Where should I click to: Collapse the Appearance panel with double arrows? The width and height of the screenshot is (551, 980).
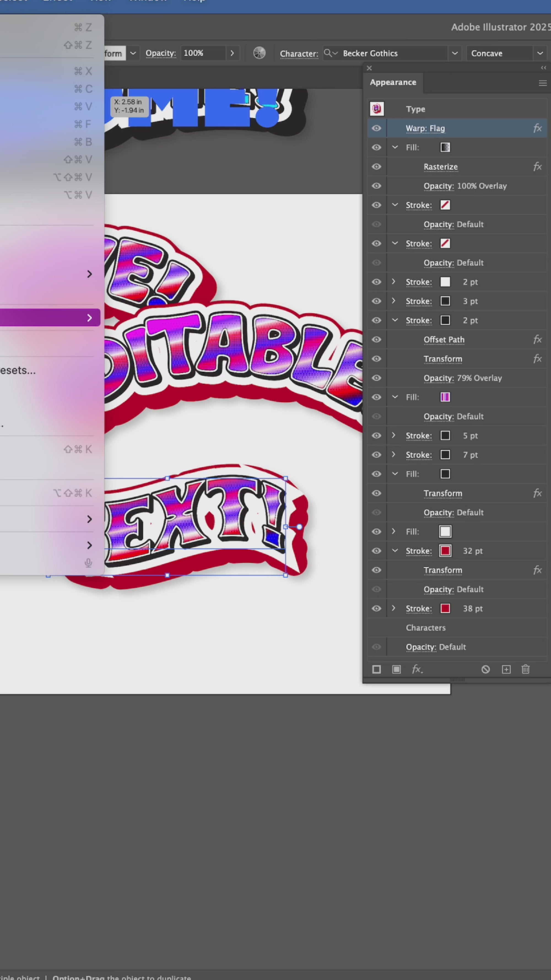[543, 68]
